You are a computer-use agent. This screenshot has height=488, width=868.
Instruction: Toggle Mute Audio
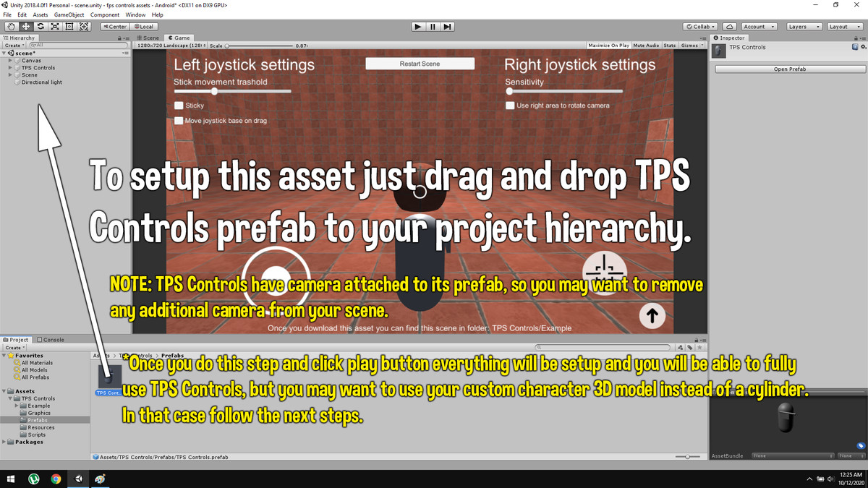pos(646,46)
